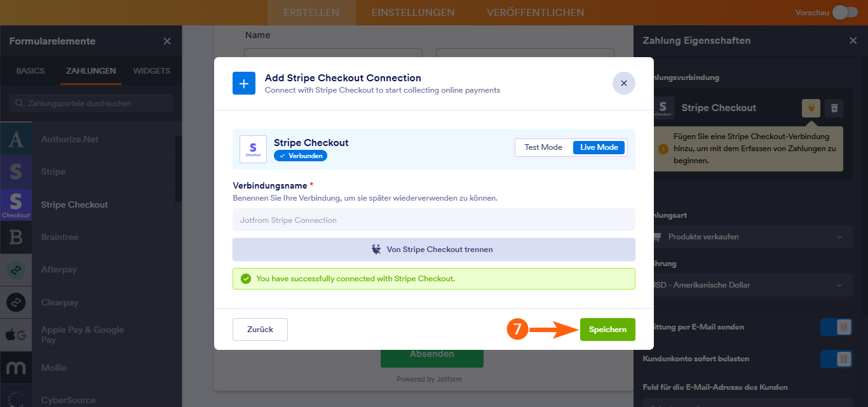Switch Stripe Checkout to Test Mode
This screenshot has width=868, height=407.
click(543, 147)
